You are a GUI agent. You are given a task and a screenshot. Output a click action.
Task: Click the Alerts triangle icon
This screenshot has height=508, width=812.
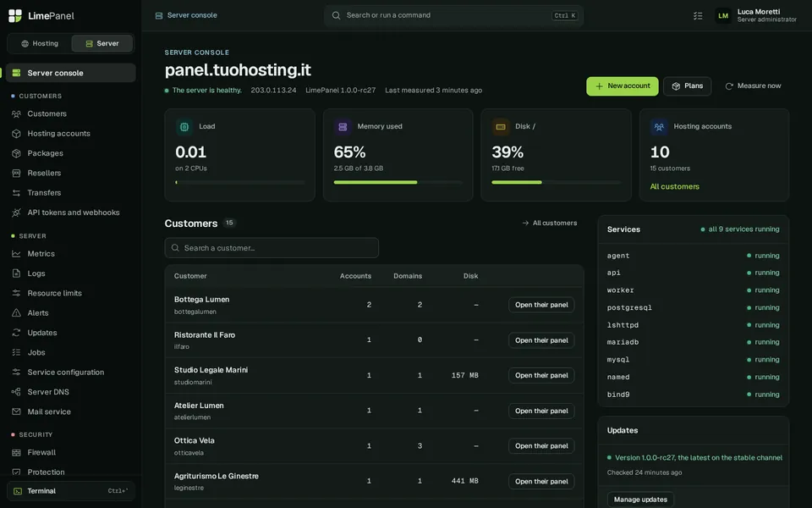tap(17, 313)
